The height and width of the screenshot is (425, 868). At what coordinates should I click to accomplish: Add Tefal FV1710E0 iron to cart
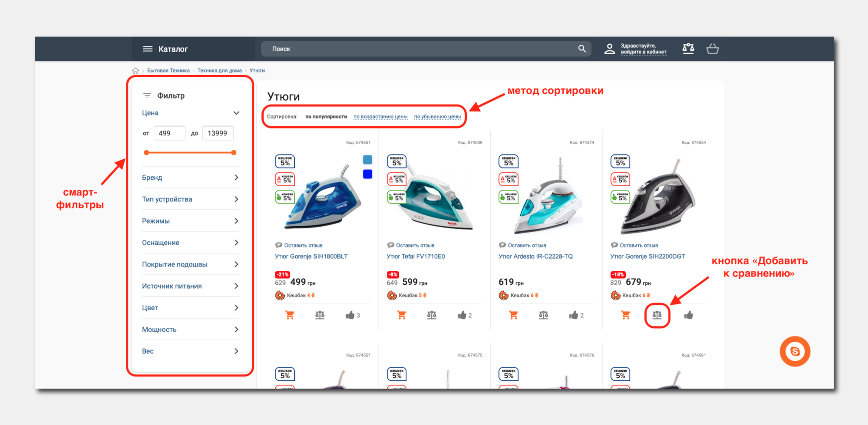402,315
